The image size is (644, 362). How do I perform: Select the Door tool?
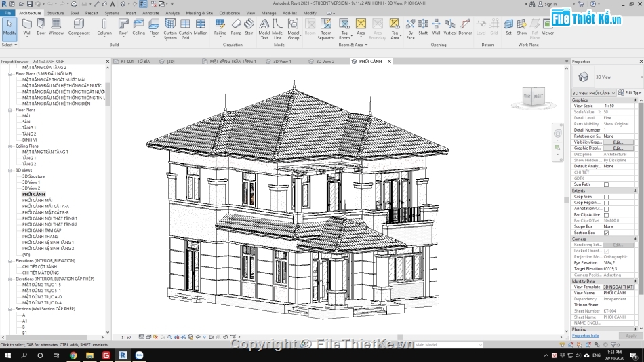click(x=41, y=27)
